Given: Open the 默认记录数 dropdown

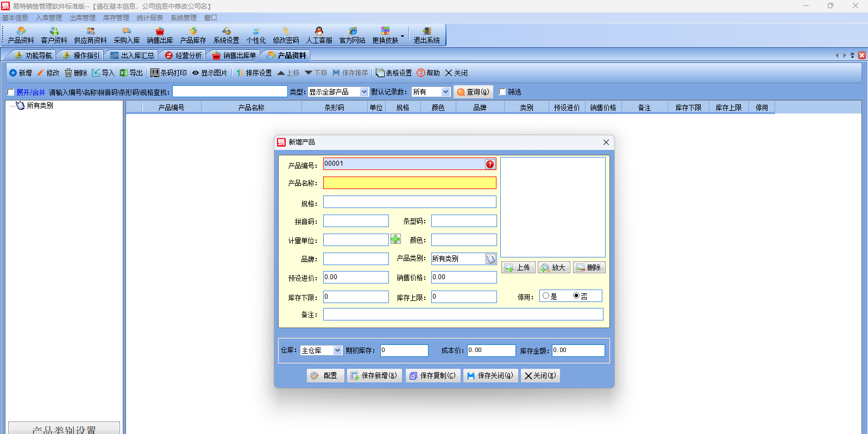Looking at the screenshot, I should tap(445, 92).
